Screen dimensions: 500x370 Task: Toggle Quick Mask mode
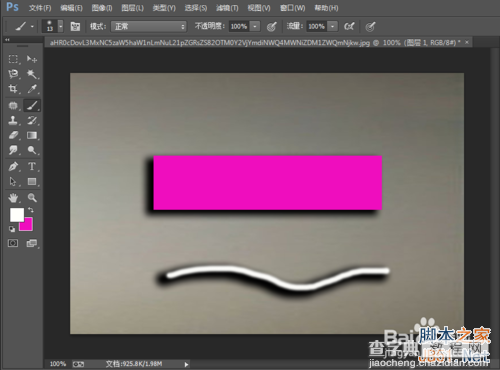[x=13, y=243]
